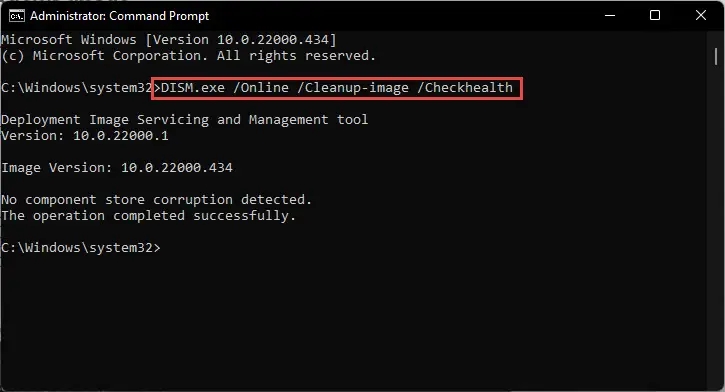Click the vertical scrollbar thumb
The image size is (725, 392).
[716, 56]
